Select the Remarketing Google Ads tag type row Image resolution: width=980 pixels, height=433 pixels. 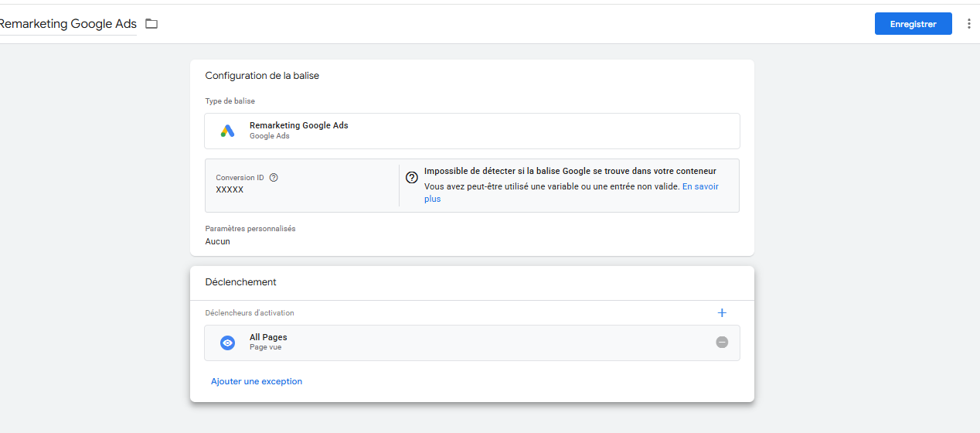point(472,131)
